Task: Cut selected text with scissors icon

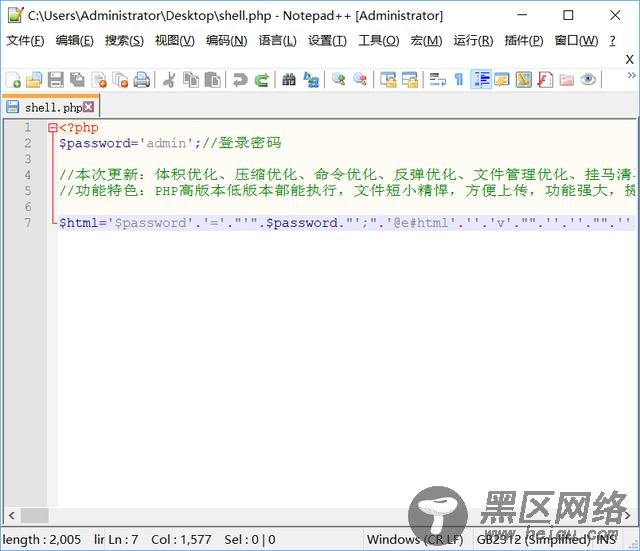Action: tap(169, 80)
